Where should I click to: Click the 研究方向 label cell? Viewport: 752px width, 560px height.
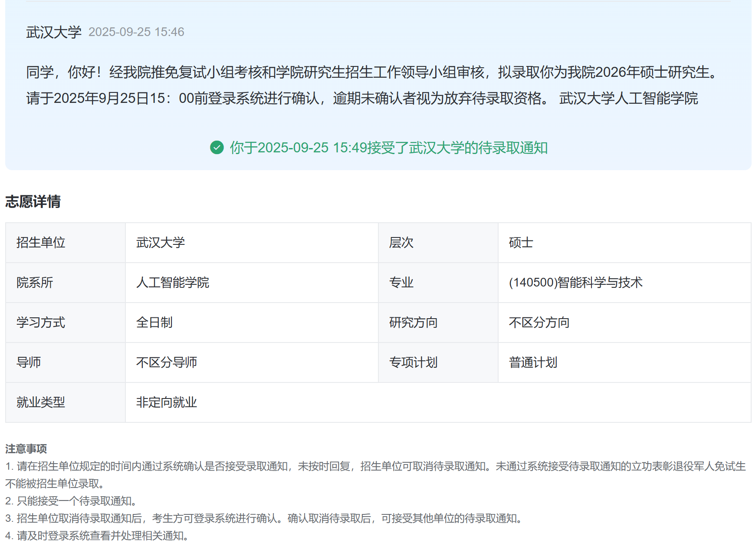click(438, 323)
